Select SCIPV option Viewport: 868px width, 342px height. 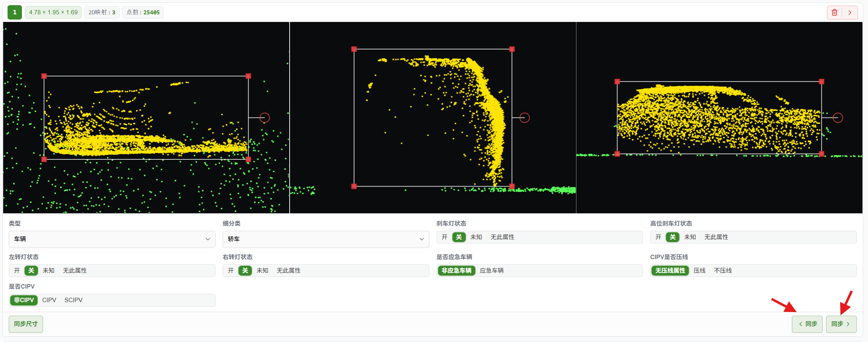coord(74,300)
